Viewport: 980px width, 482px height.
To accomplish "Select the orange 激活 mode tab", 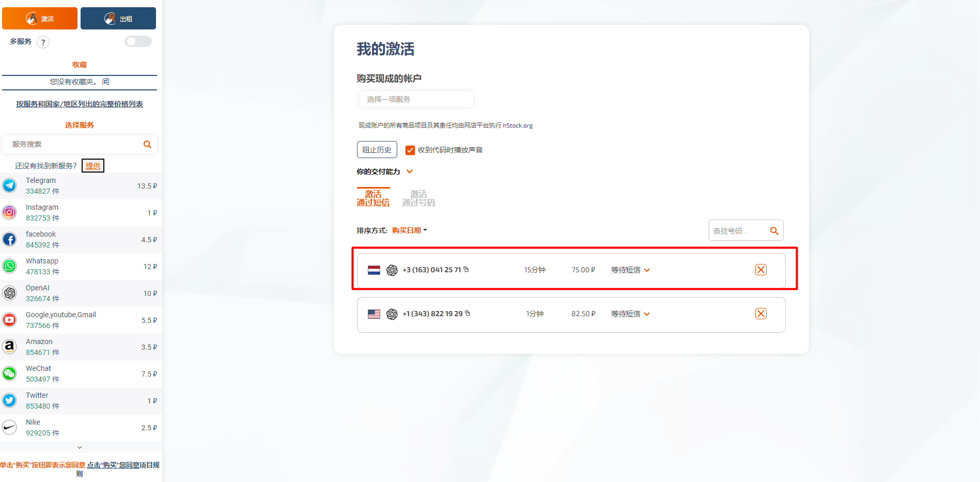I will pyautogui.click(x=40, y=19).
